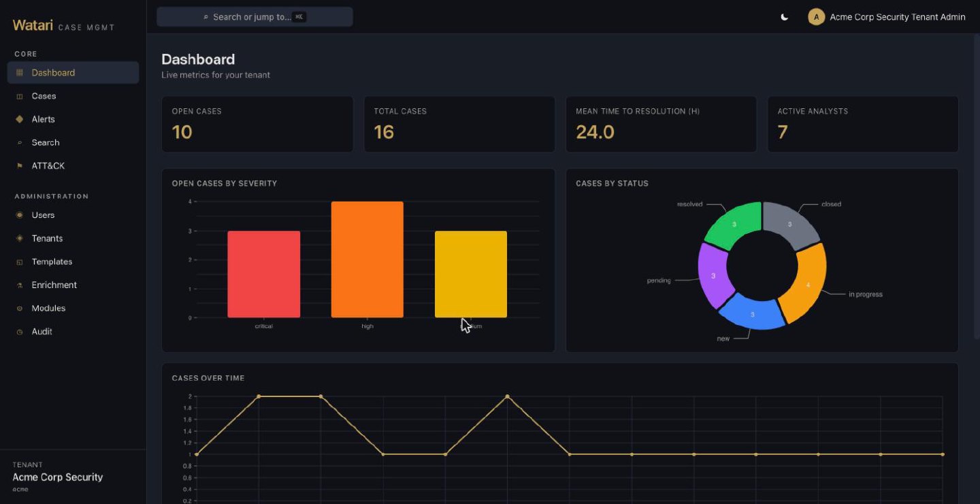Screen dimensions: 980x504
Task: Click the Alerts diamond icon
Action: [19, 119]
